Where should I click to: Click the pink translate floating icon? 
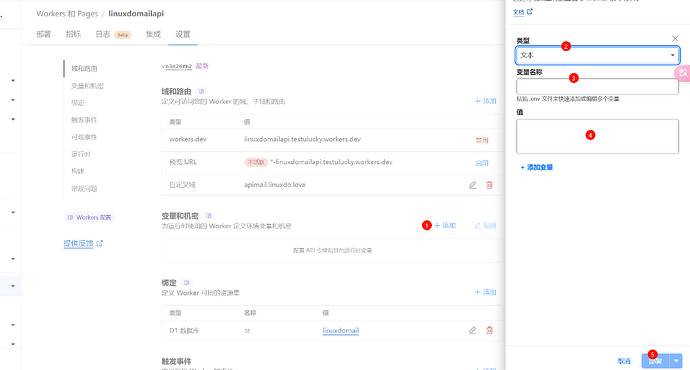[x=683, y=72]
